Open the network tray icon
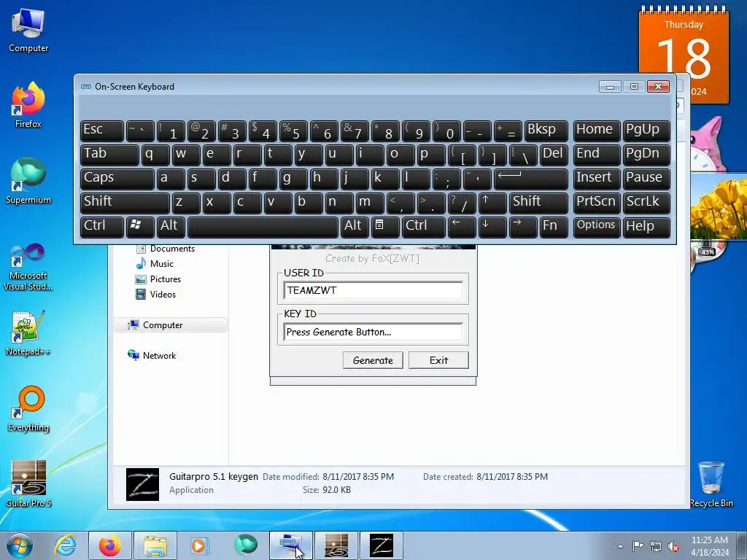The image size is (747, 560). pos(656,546)
